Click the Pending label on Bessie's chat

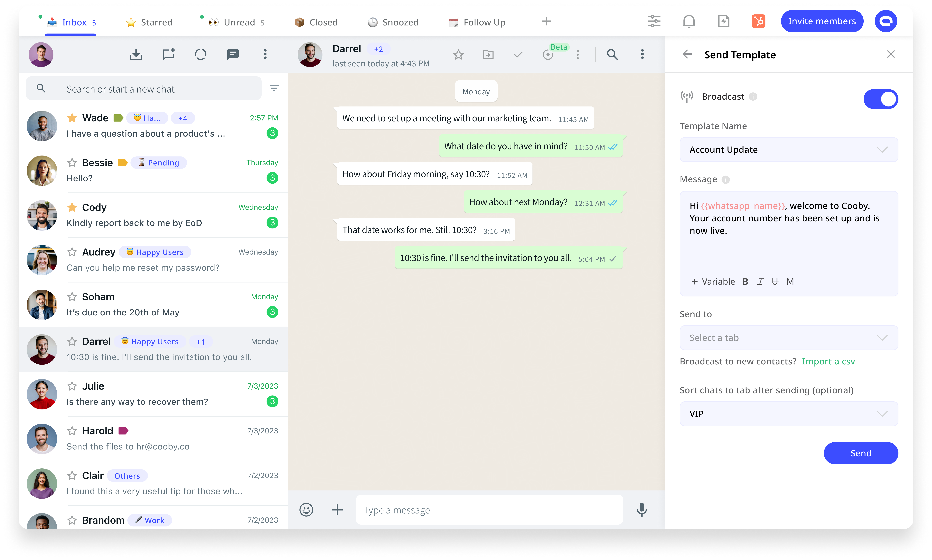point(159,163)
